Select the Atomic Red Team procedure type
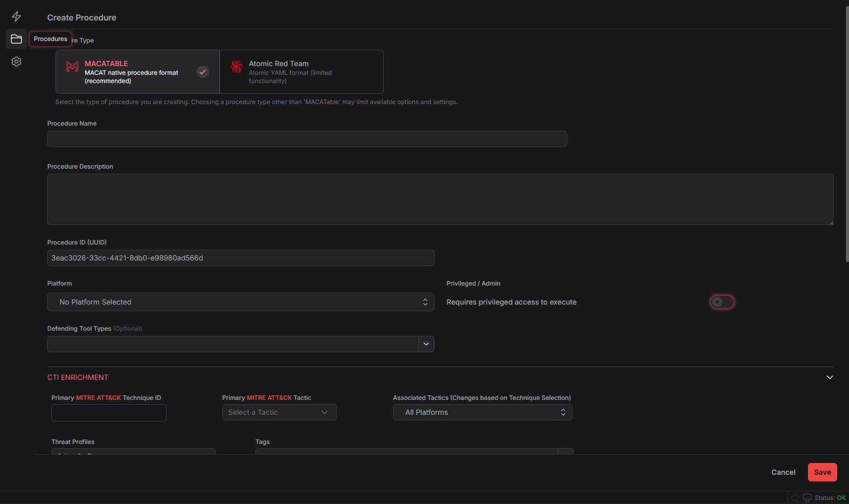This screenshot has width=849, height=504. 301,72
